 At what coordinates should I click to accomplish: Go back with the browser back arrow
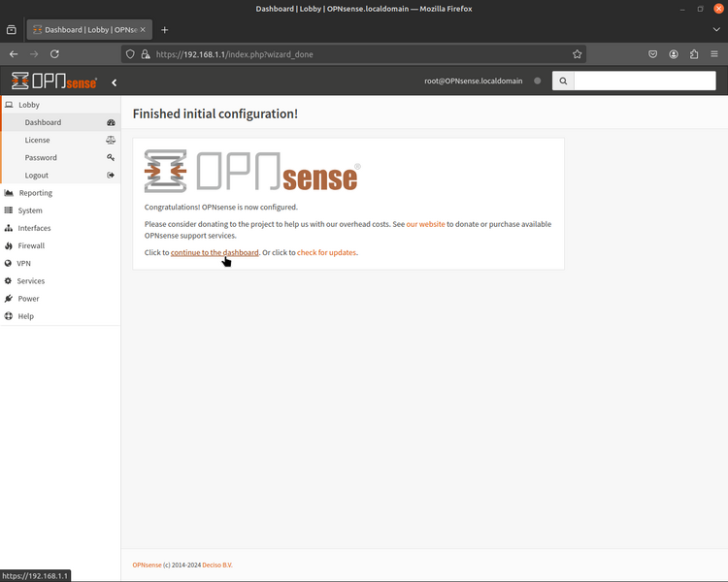point(14,54)
